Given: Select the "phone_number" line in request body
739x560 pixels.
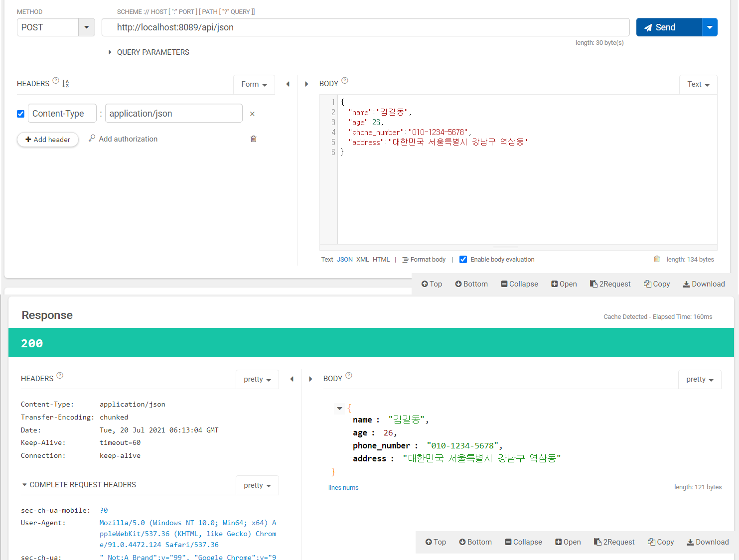Looking at the screenshot, I should coord(410,132).
